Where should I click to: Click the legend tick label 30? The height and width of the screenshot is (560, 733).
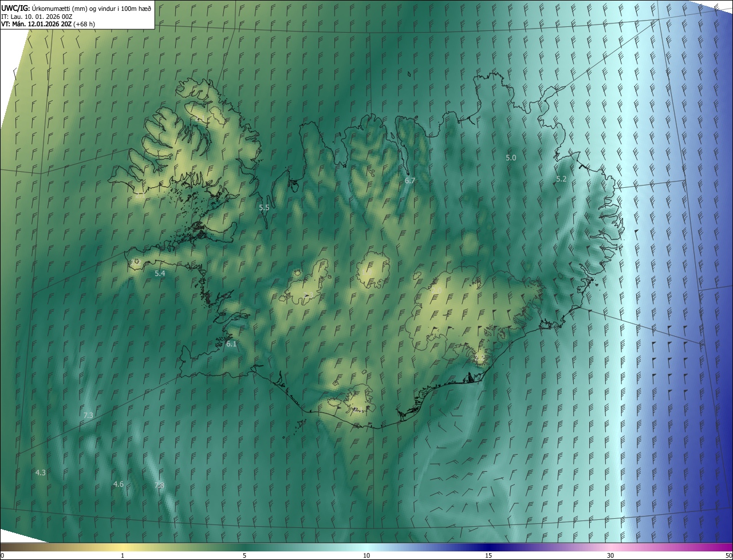(x=610, y=556)
